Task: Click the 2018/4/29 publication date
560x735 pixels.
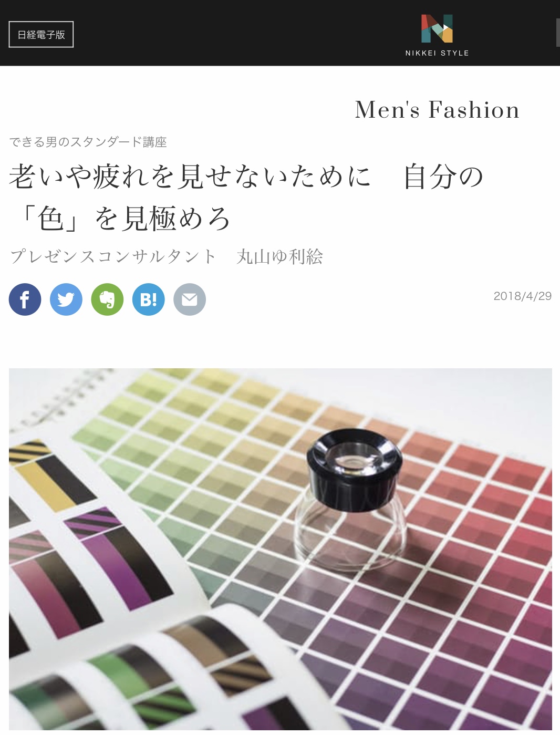Action: [523, 296]
